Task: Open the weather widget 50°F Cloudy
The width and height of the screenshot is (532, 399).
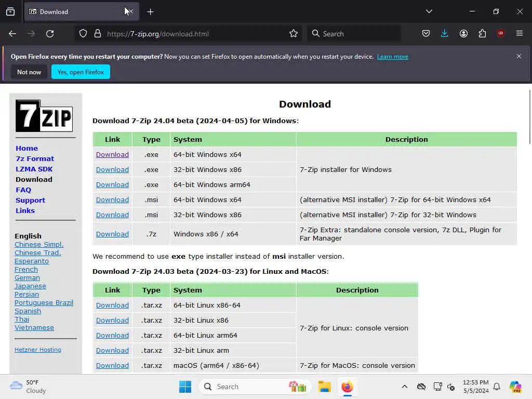Action: (x=28, y=387)
